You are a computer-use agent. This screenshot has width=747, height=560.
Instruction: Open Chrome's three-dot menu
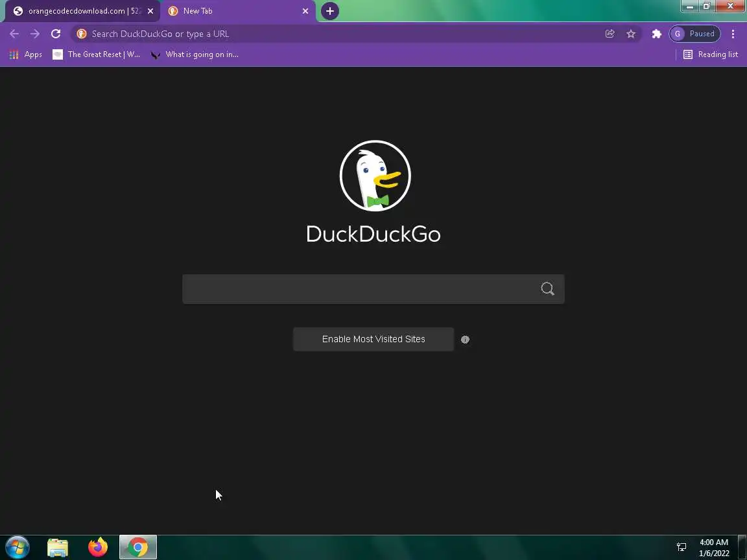coord(733,34)
